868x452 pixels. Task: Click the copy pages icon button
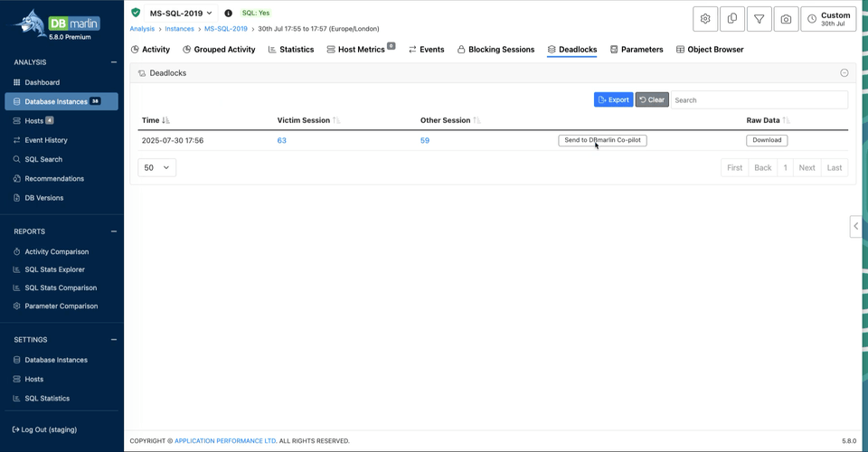(x=732, y=18)
